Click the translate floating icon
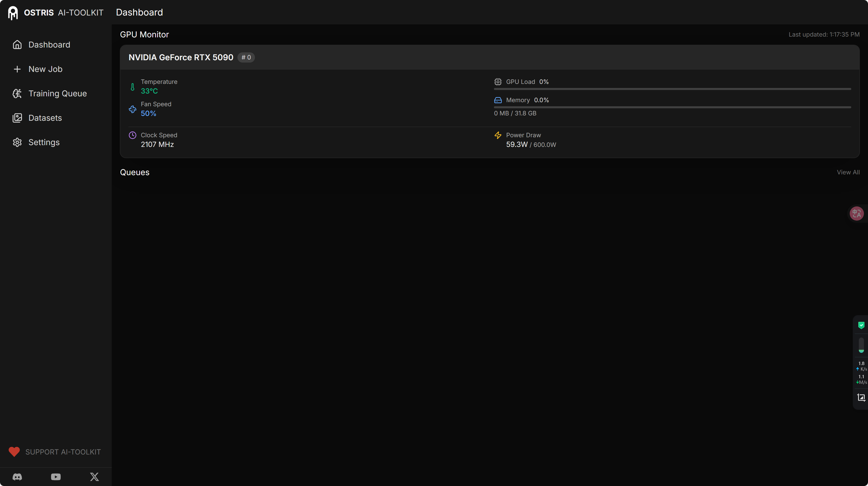Viewport: 868px width, 486px height. [x=856, y=213]
